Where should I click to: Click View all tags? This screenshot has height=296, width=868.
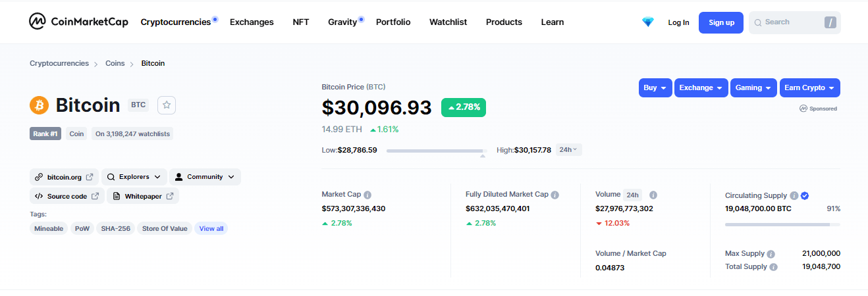(x=211, y=228)
